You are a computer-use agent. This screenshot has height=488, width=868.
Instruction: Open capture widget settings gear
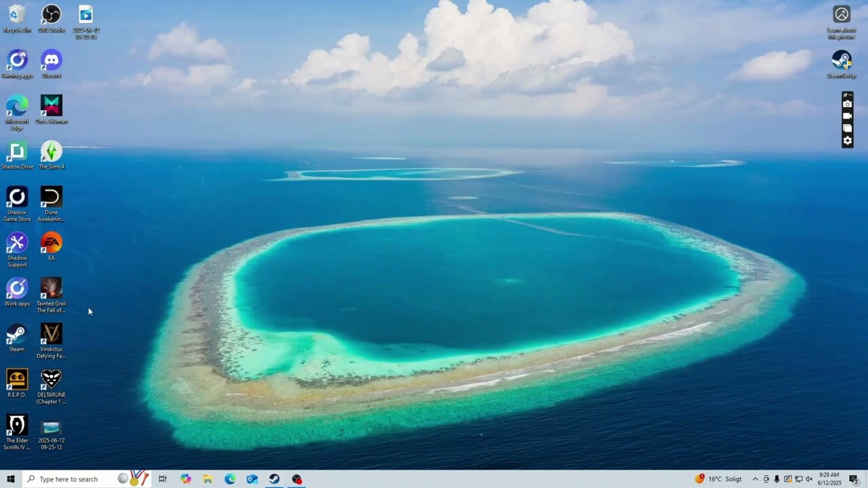point(848,141)
